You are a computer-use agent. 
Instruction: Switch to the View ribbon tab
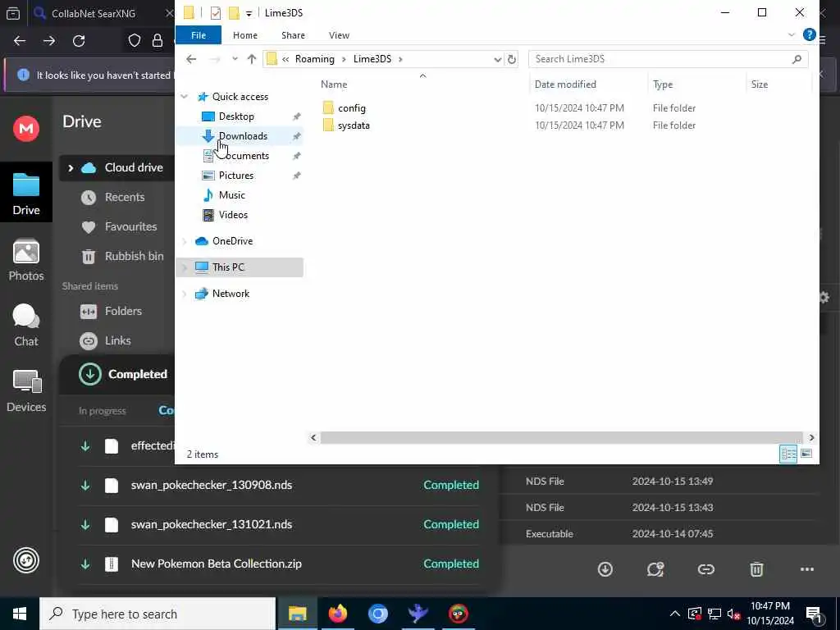[x=339, y=35]
